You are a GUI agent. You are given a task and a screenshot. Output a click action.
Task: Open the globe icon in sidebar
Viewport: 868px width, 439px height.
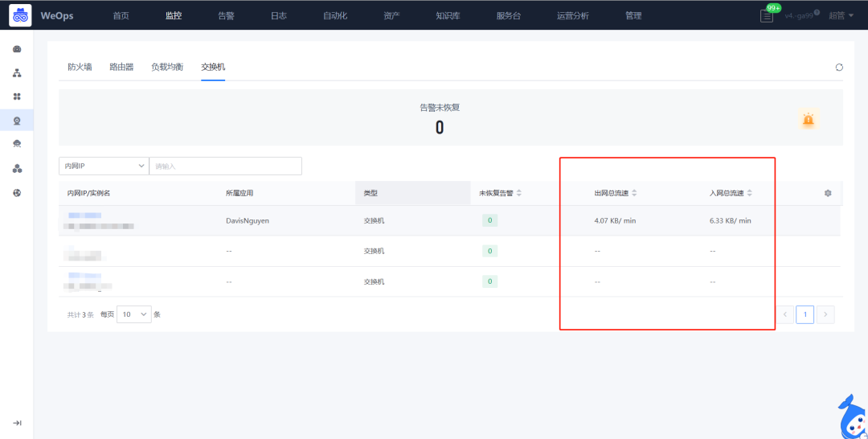(17, 193)
